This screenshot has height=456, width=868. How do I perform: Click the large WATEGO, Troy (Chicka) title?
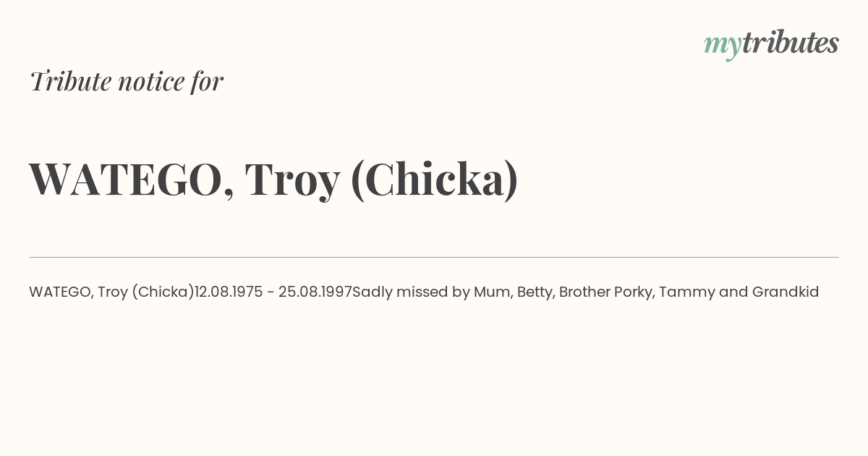pos(273,180)
